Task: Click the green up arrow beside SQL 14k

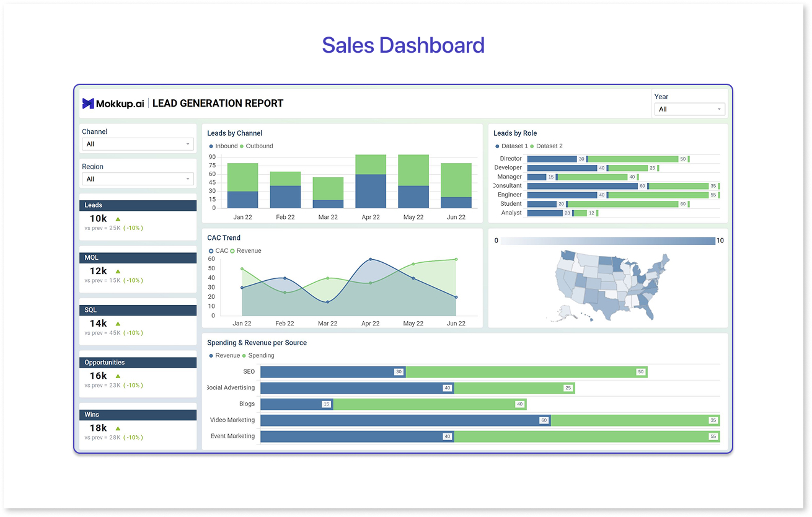Action: pos(118,324)
